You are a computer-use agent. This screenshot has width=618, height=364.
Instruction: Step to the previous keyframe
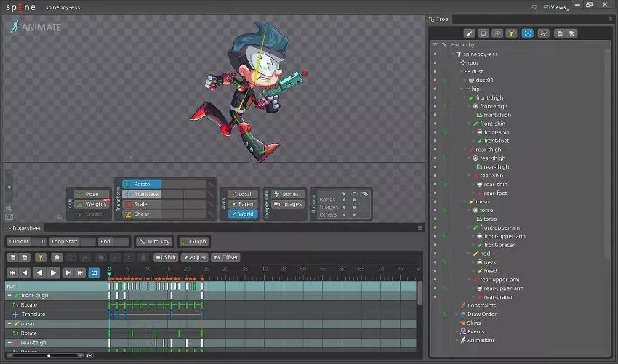25,272
